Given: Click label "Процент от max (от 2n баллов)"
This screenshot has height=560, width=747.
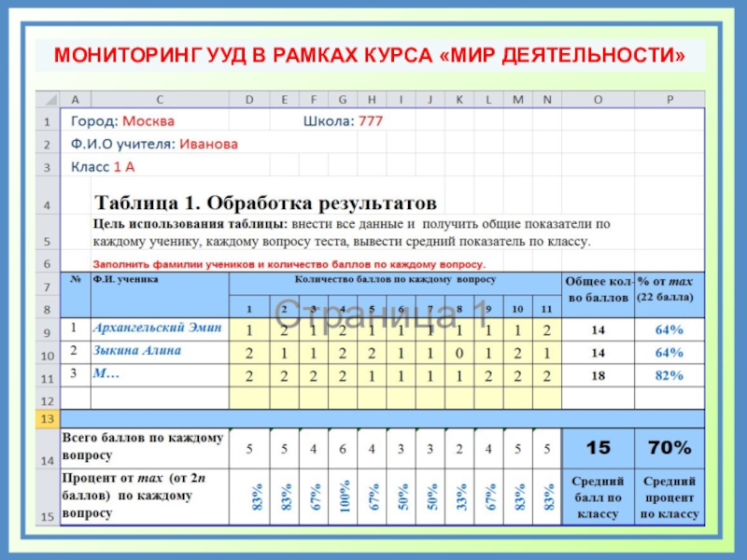Looking at the screenshot, I should click(134, 496).
